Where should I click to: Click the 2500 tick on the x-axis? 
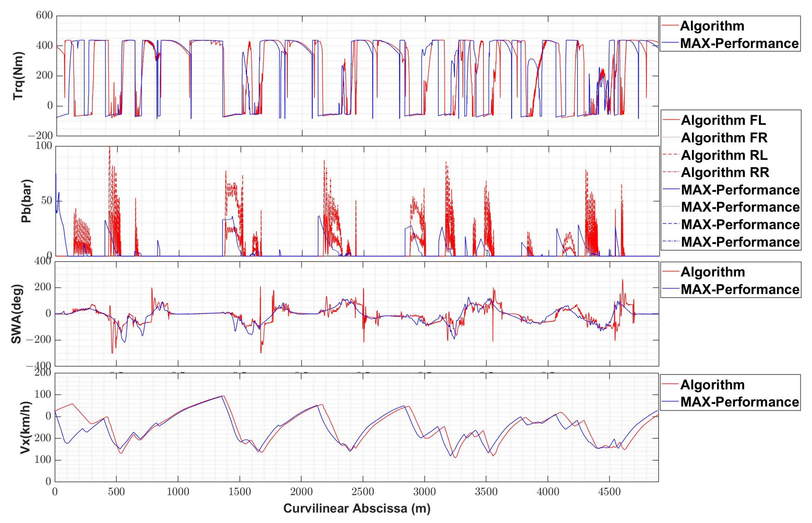(363, 492)
